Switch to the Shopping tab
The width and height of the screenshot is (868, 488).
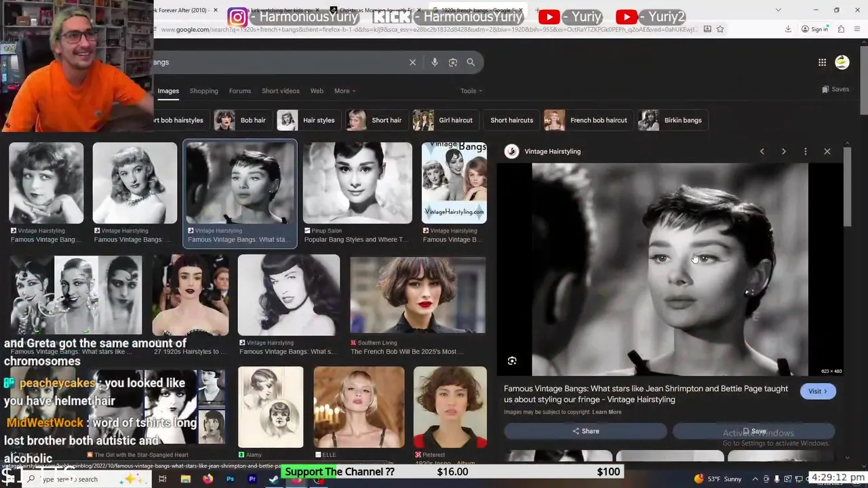pyautogui.click(x=204, y=91)
